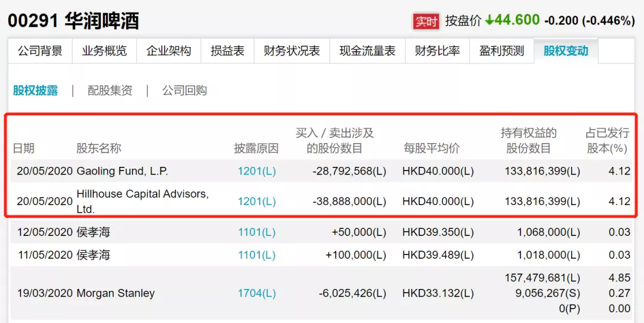Image resolution: width=644 pixels, height=323 pixels.
Task: Select the 损益表 tab
Action: pyautogui.click(x=228, y=51)
